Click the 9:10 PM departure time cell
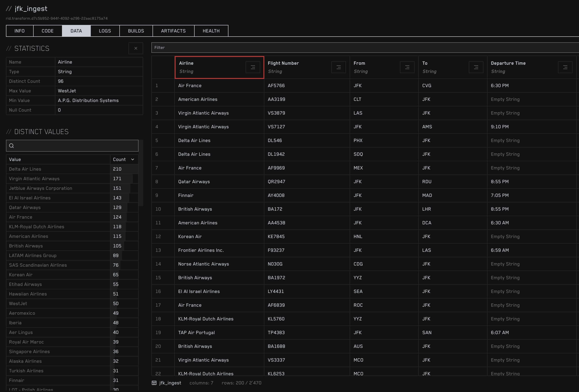The width and height of the screenshot is (579, 392). click(532, 127)
